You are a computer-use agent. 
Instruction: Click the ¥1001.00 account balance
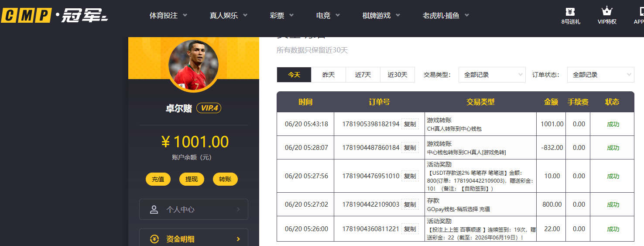[x=195, y=142]
